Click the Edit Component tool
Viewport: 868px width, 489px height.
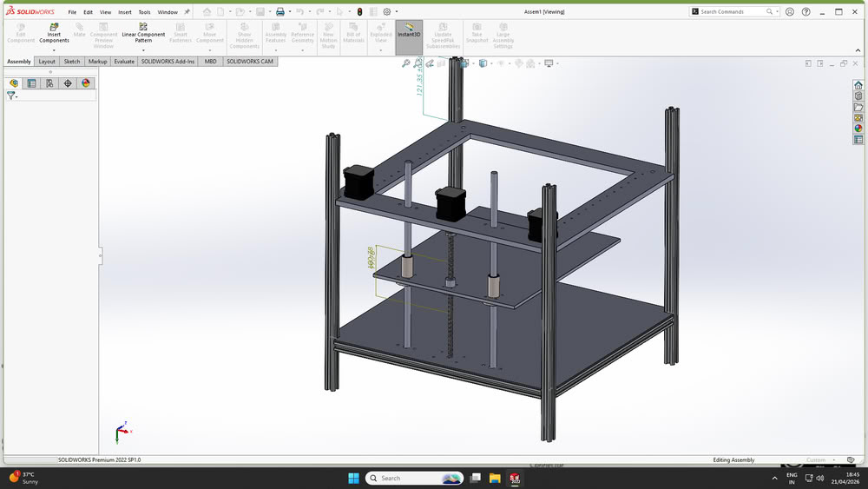click(21, 33)
